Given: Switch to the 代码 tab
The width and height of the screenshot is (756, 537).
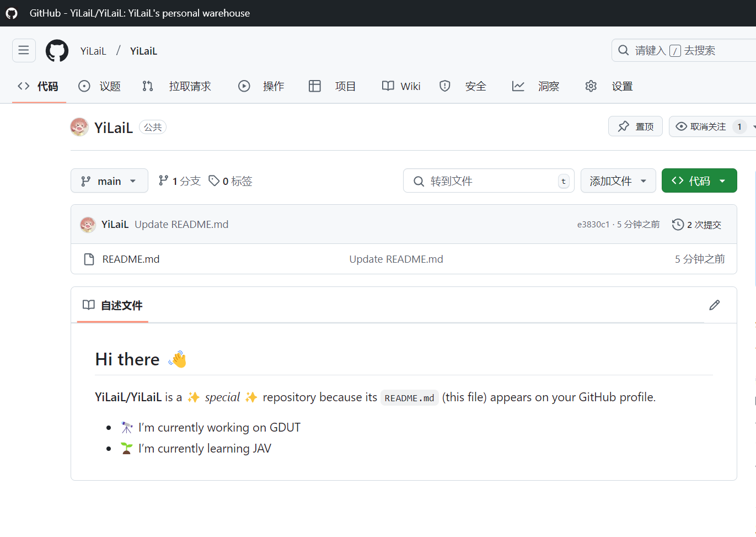Looking at the screenshot, I should pyautogui.click(x=38, y=86).
